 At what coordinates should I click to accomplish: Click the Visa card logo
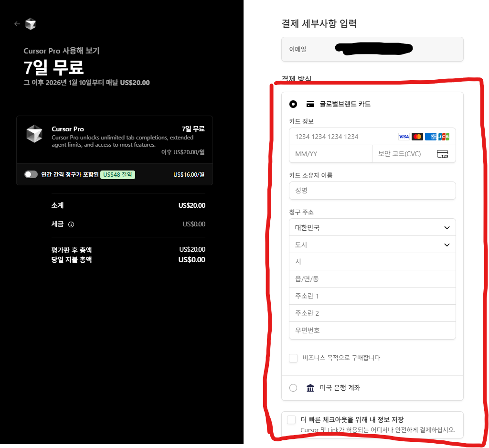pyautogui.click(x=404, y=137)
